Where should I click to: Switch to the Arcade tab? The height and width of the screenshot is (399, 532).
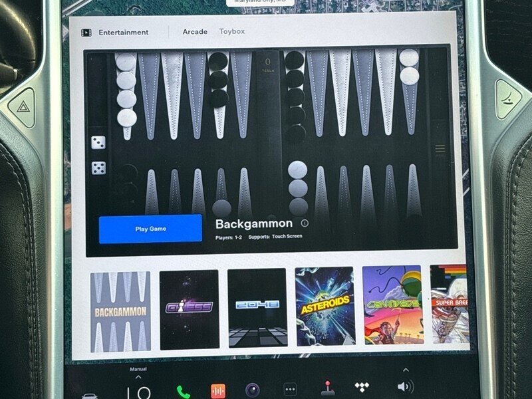[195, 31]
